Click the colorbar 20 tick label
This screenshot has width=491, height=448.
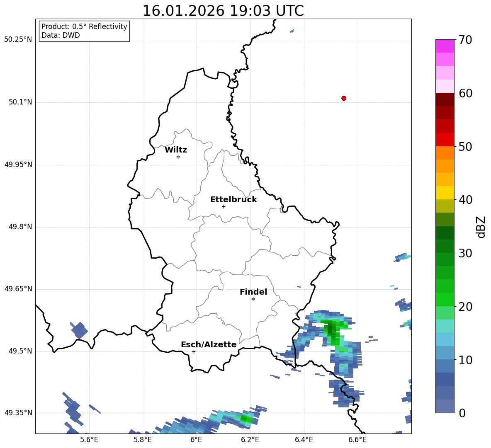pos(466,307)
